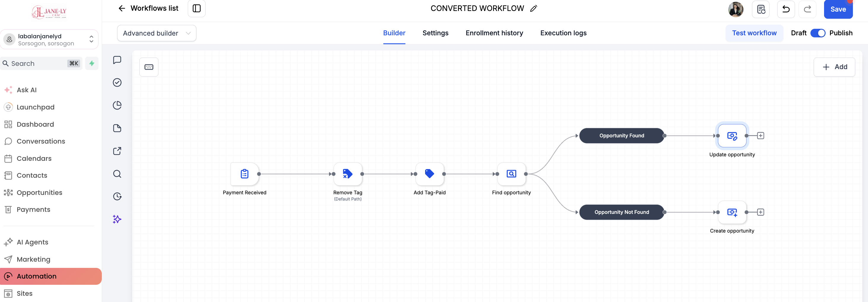This screenshot has width=868, height=302.
Task: Add step after Update opportunity
Action: tap(760, 136)
